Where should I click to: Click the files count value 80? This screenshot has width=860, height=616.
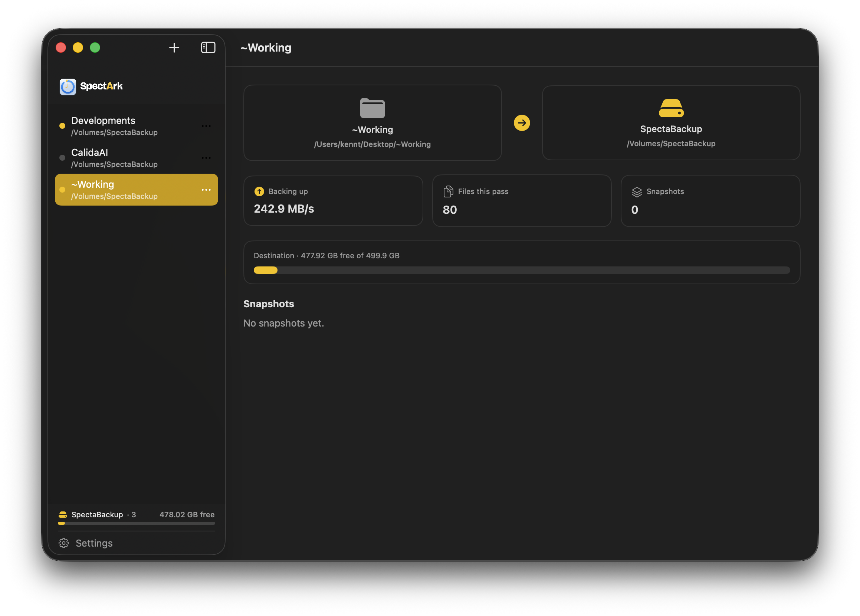450,210
